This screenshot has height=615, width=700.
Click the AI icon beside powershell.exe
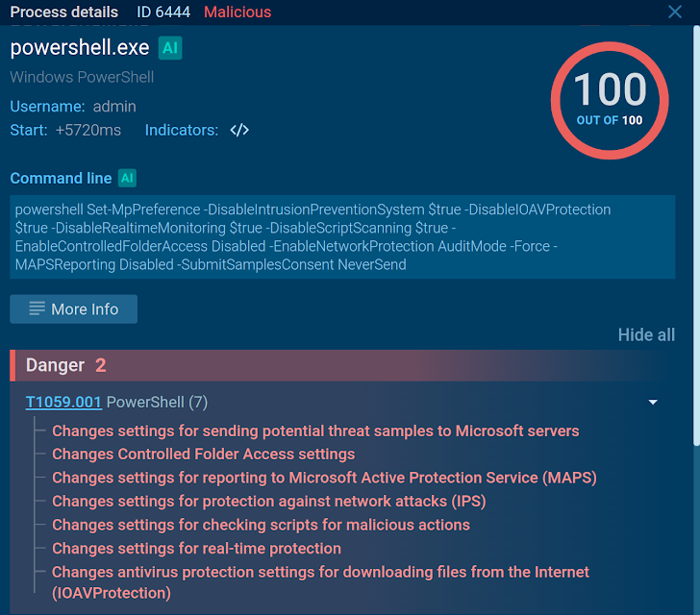click(x=170, y=49)
